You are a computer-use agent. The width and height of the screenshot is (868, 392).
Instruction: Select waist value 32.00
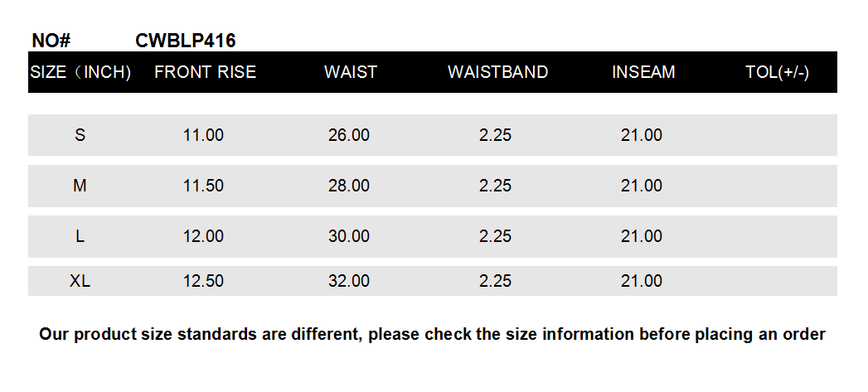[349, 281]
